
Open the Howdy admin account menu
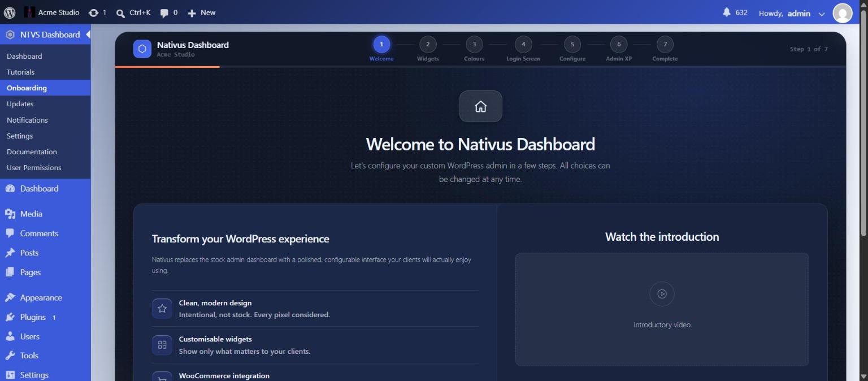coord(792,13)
